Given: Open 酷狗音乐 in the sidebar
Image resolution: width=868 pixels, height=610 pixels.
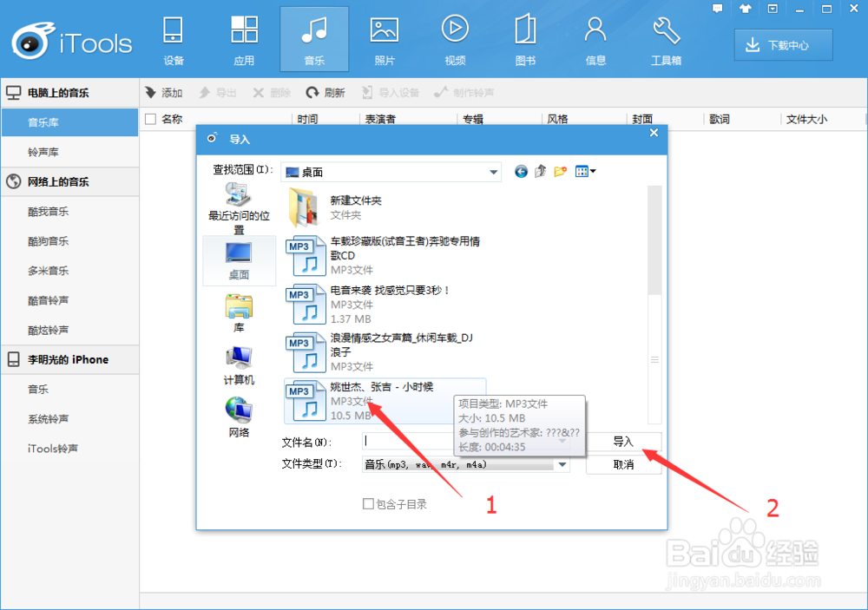Looking at the screenshot, I should coord(69,241).
